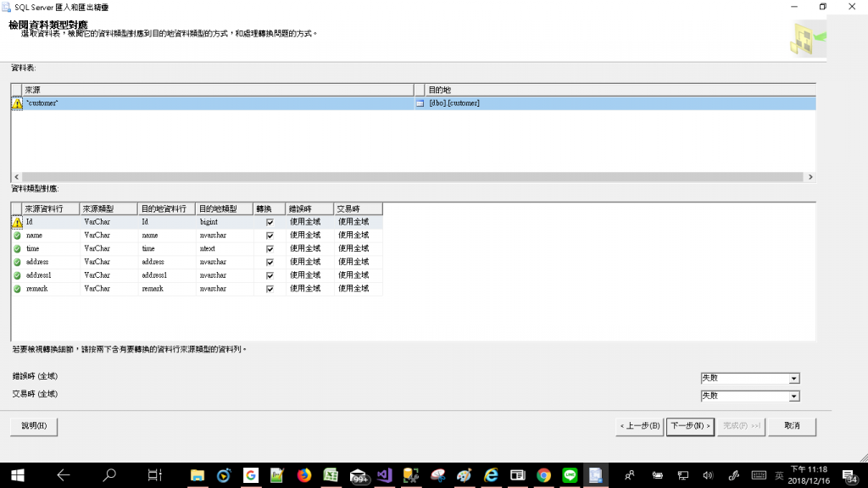This screenshot has height=488, width=868.
Task: Click the 說明(H) help button
Action: pos(34,426)
